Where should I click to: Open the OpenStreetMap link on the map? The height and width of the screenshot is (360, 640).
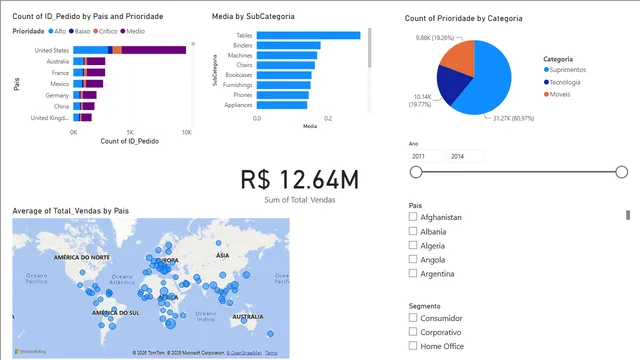244,353
